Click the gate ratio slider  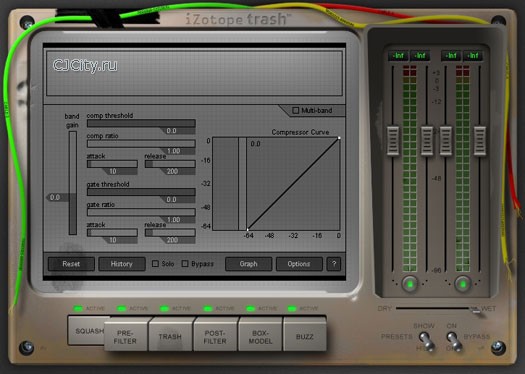141,212
